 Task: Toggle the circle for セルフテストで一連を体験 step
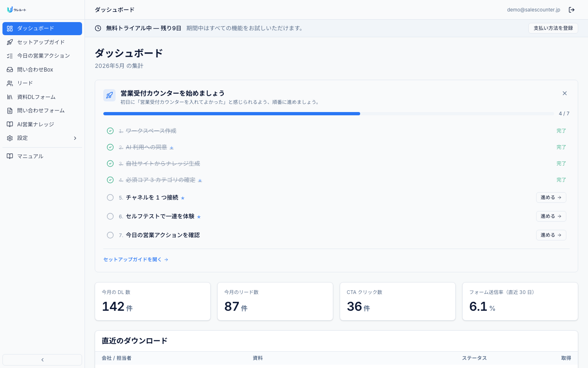tap(110, 216)
